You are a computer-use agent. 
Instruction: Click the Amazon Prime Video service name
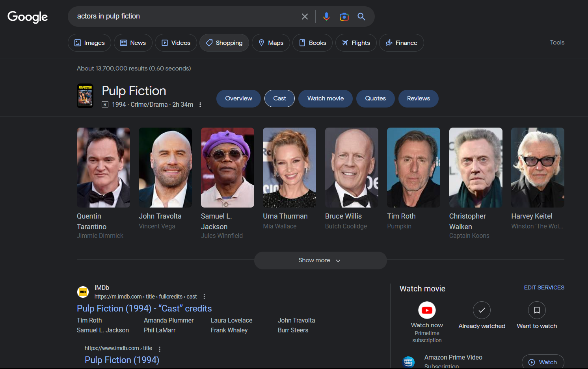453,358
